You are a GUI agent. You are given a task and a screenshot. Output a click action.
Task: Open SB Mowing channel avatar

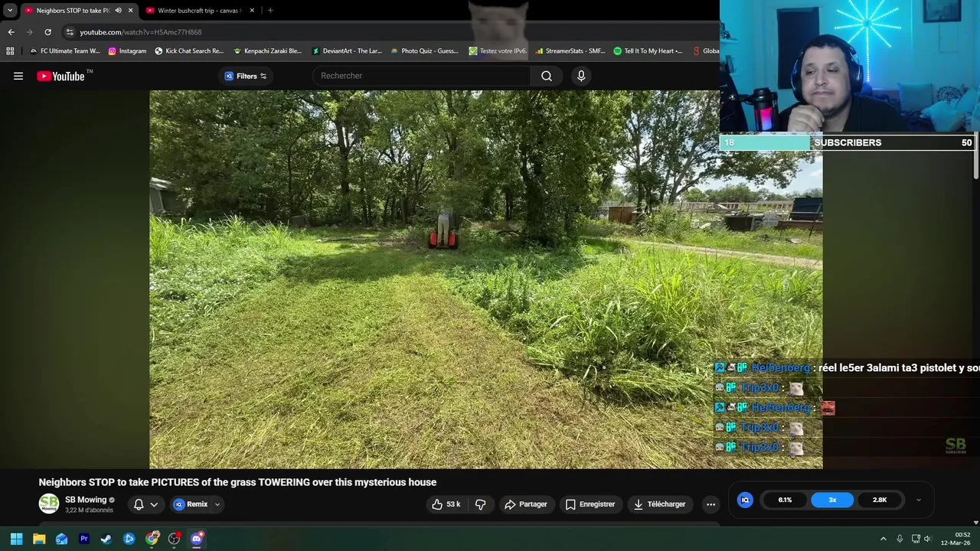click(49, 504)
